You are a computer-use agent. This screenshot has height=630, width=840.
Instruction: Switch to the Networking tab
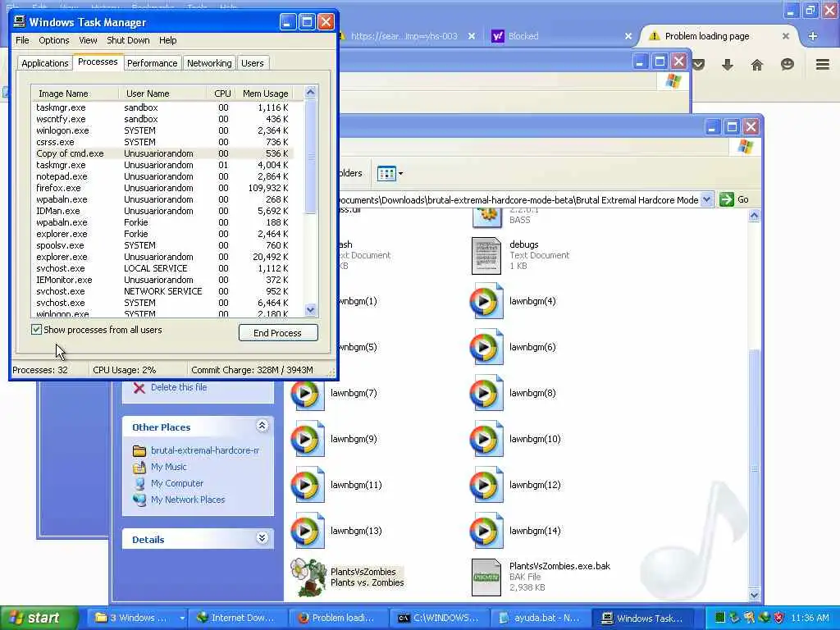click(x=209, y=63)
